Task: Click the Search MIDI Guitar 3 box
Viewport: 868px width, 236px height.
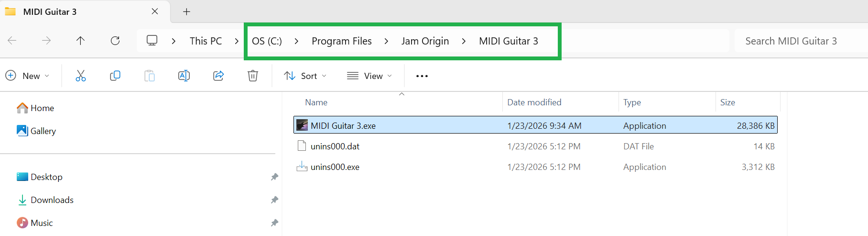Action: [x=798, y=41]
